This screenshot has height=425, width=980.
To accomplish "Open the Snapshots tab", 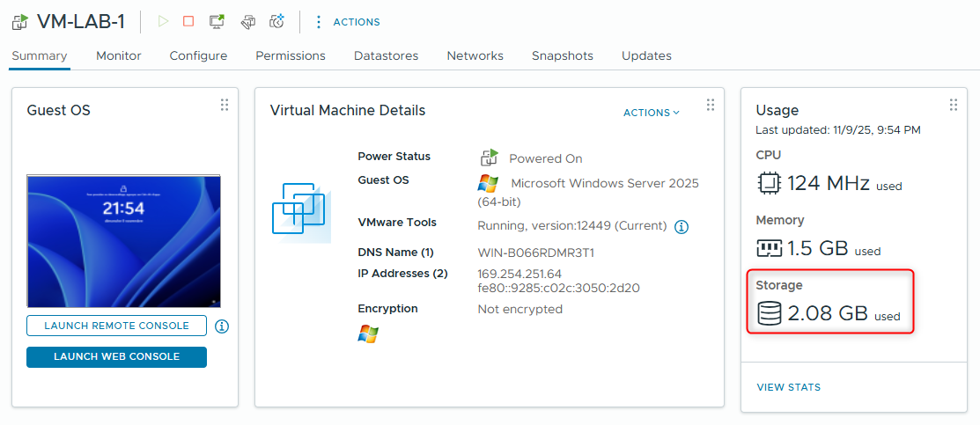I will [563, 55].
